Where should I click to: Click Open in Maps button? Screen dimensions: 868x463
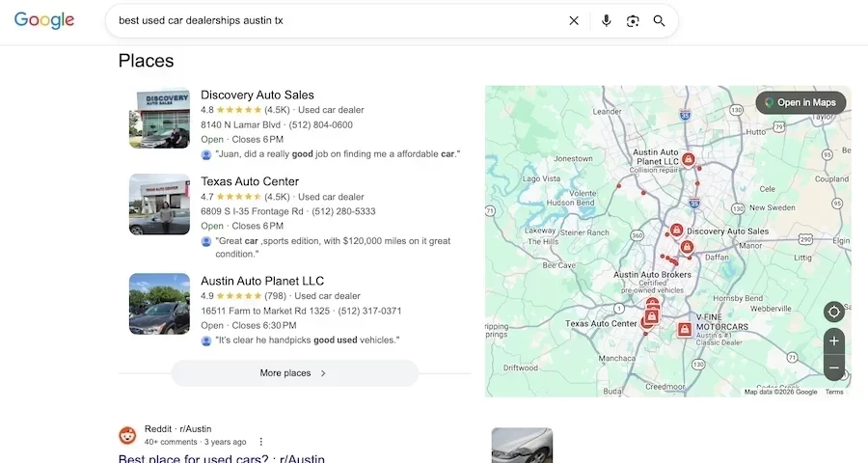[x=800, y=102]
